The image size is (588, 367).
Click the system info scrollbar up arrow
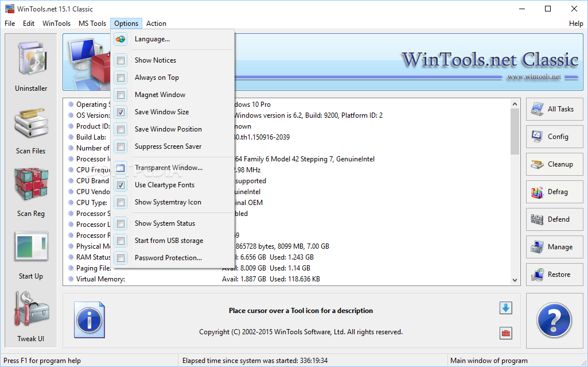(x=515, y=104)
